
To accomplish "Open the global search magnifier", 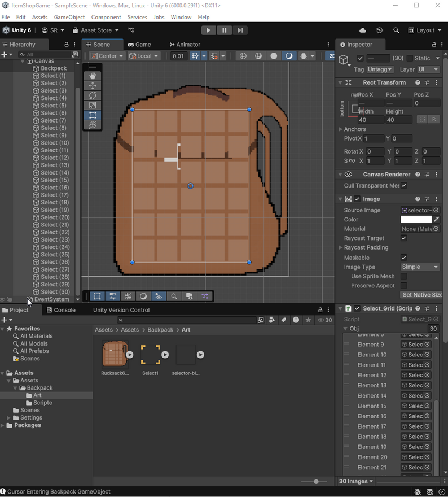I will click(x=396, y=30).
